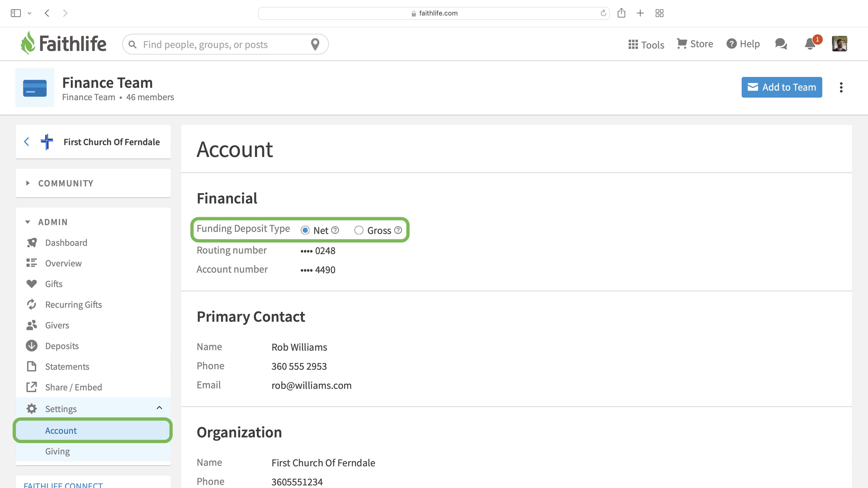Open the Share / Embed page
Screen dimensions: 868x488
73,387
